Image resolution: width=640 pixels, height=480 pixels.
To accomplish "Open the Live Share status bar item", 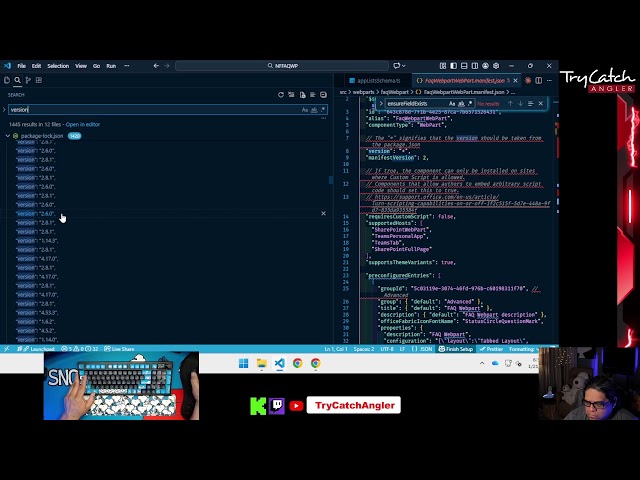I will tap(119, 349).
